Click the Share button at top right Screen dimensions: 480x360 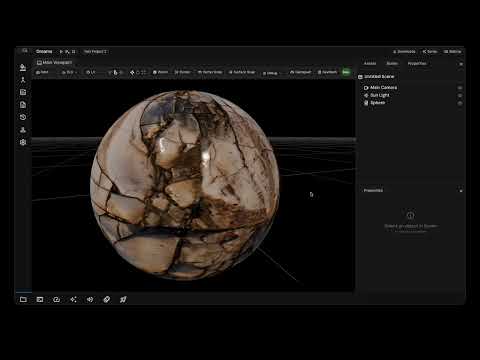(x=430, y=52)
